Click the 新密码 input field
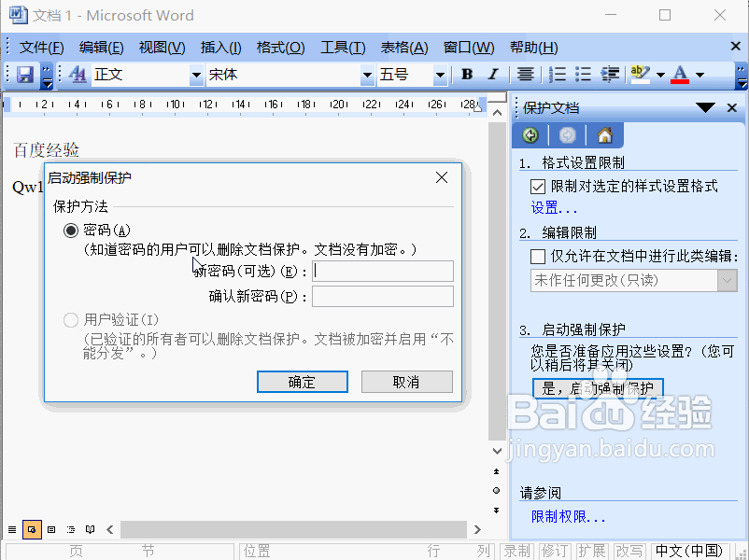749x560 pixels. click(383, 271)
